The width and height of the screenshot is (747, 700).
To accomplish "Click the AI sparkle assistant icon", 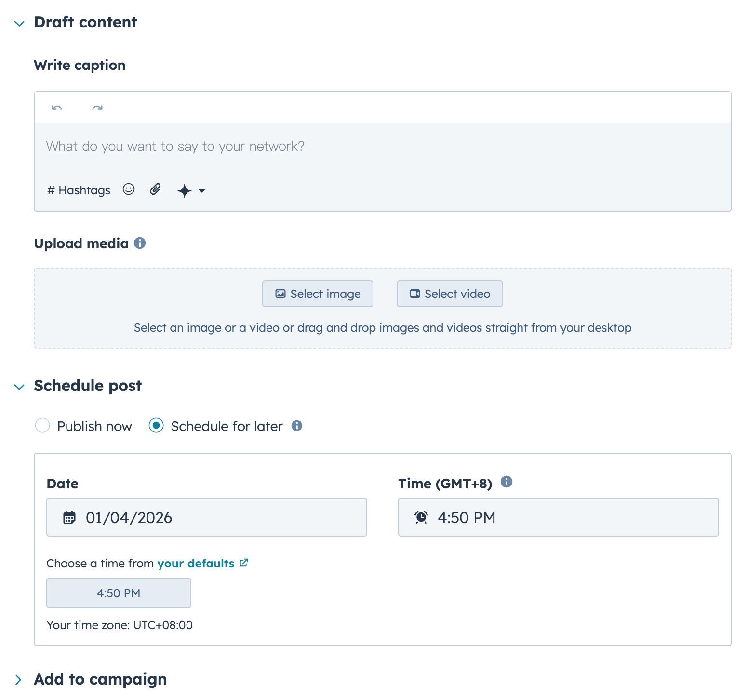I will pos(185,191).
